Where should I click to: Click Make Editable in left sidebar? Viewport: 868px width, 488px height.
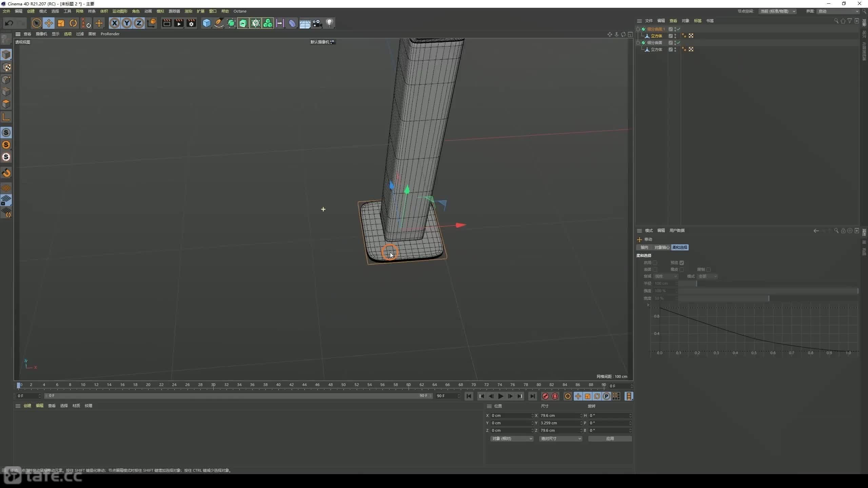tap(6, 39)
